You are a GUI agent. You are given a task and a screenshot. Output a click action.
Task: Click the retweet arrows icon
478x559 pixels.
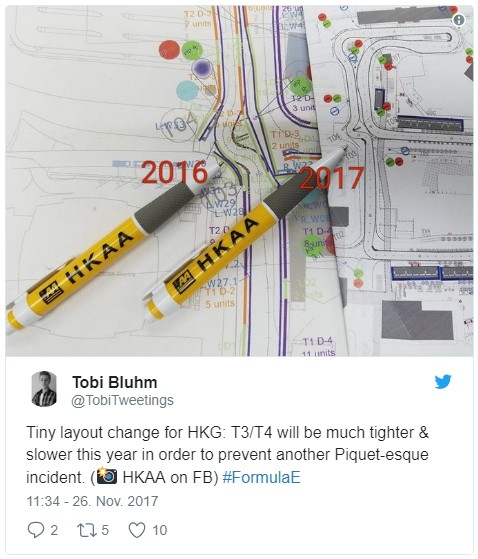[x=87, y=530]
